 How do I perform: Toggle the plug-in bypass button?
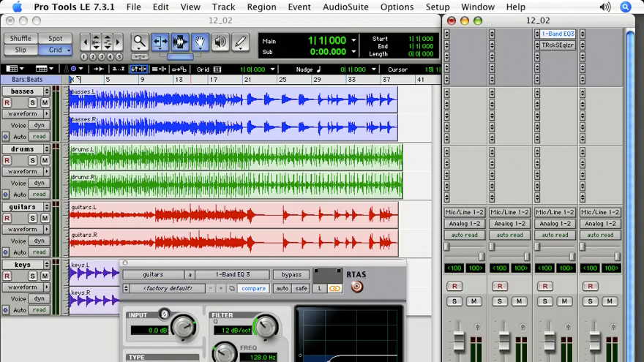[291, 274]
